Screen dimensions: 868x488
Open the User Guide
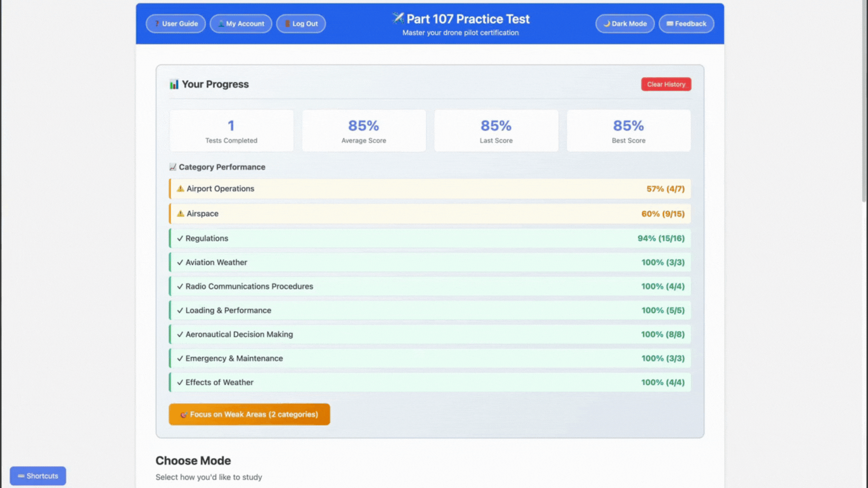(175, 24)
